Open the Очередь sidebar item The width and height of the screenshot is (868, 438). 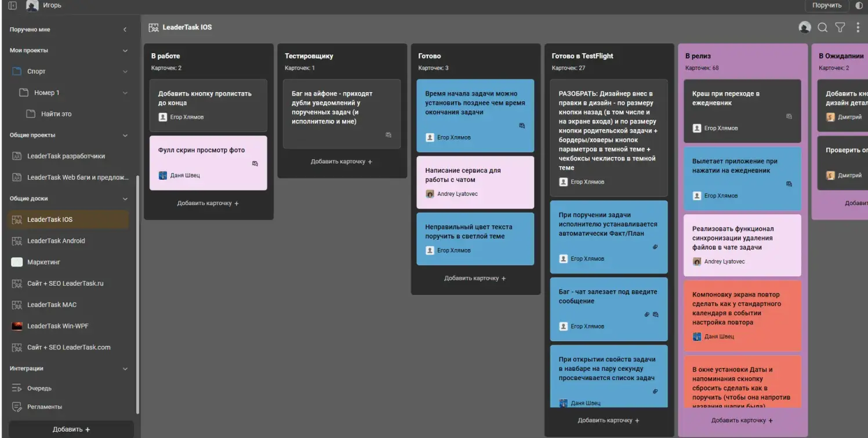coord(39,388)
